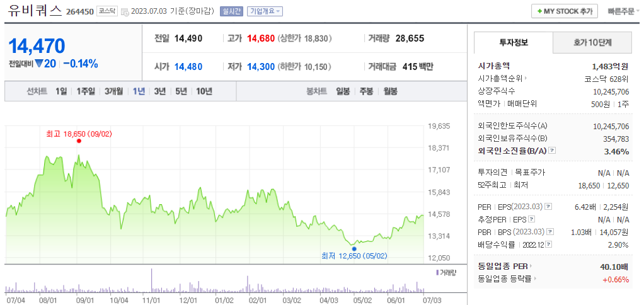Click the change rate -0.14%
This screenshot has width=644, height=305.
[81, 64]
